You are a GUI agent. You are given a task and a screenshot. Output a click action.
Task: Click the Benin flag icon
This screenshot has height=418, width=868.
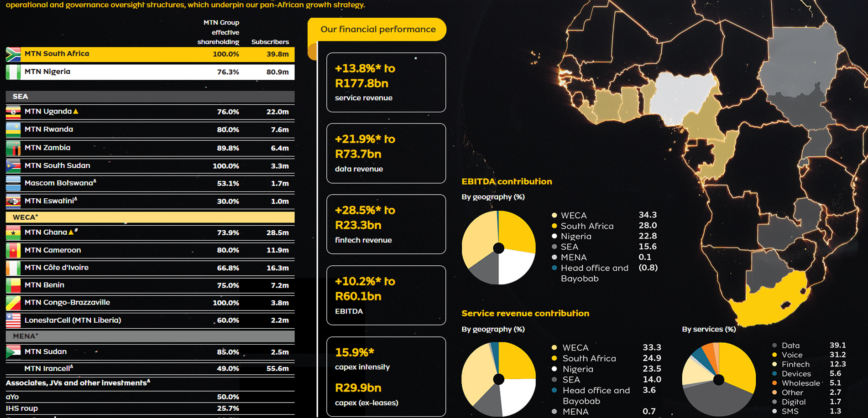point(13,285)
